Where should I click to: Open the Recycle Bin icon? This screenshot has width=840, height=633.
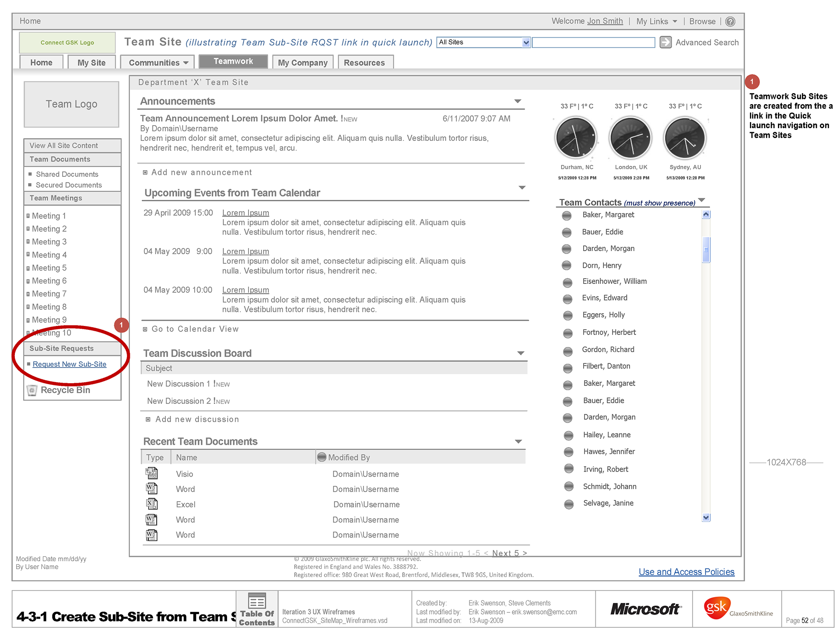point(32,390)
